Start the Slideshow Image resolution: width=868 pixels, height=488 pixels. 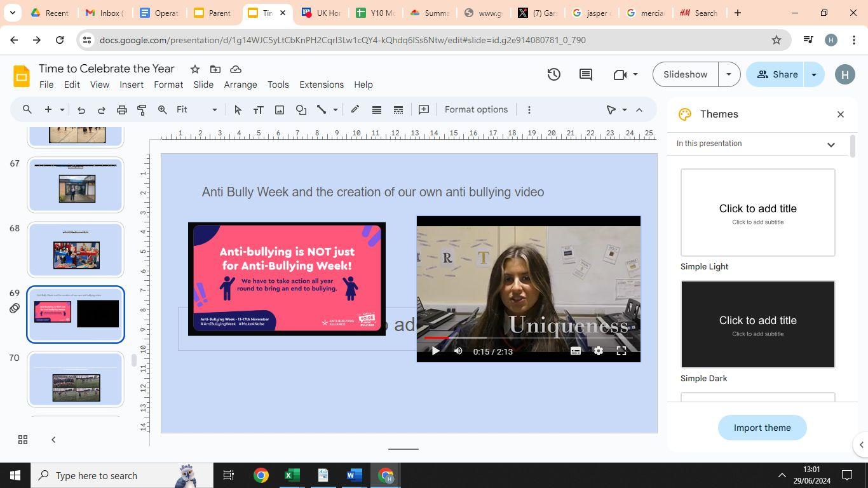pyautogui.click(x=686, y=74)
